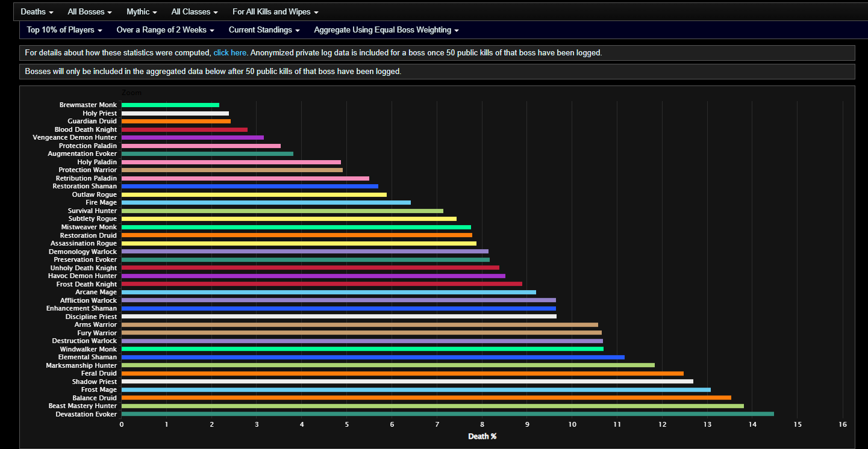868x449 pixels.
Task: Click the Brewmaster Monk bar
Action: [x=170, y=105]
